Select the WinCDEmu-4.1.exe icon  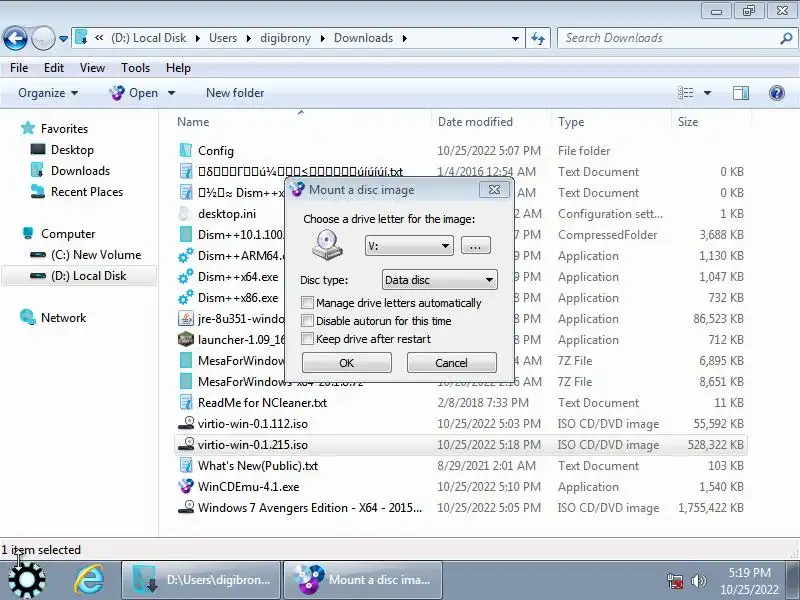point(186,487)
